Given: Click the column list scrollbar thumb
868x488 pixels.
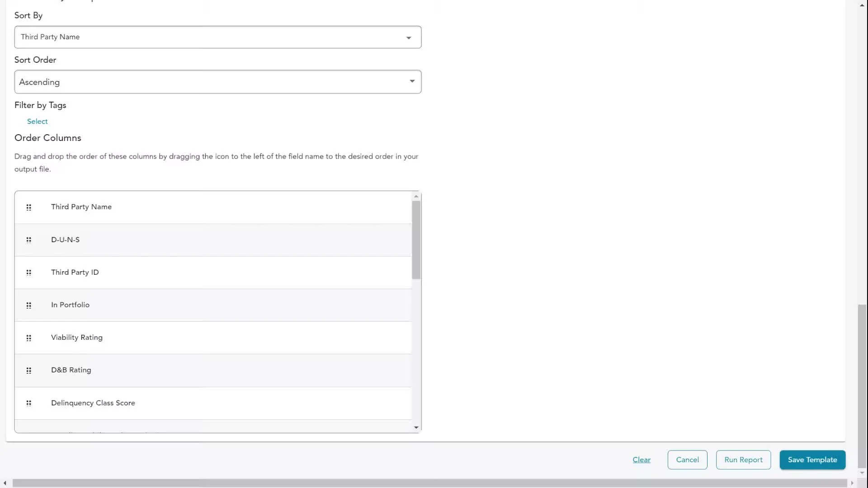Looking at the screenshot, I should tap(416, 239).
